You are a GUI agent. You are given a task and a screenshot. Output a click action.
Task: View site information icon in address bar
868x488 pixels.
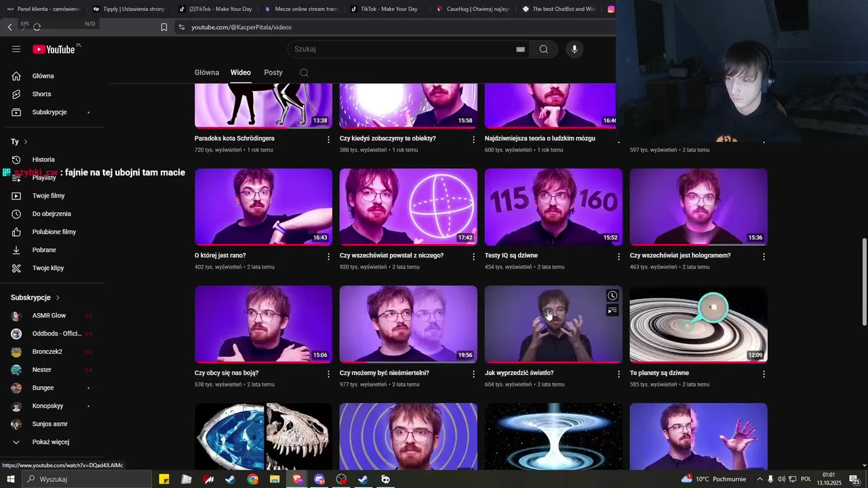pos(181,27)
